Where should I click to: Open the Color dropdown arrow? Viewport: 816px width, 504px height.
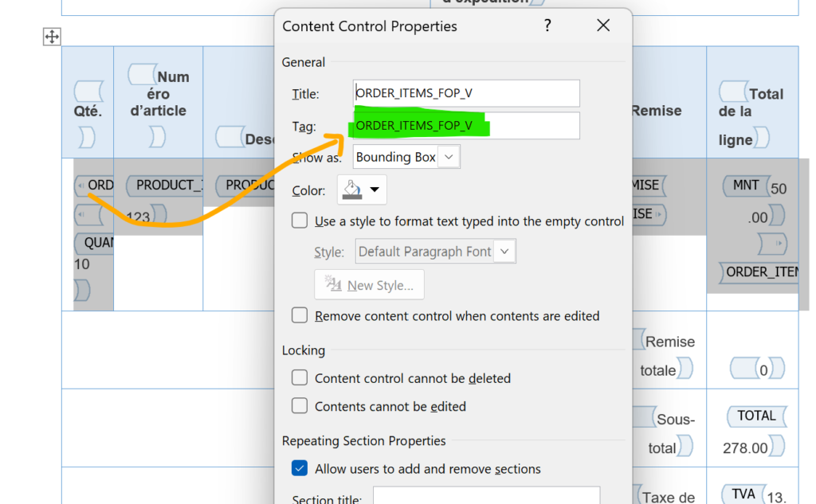375,189
